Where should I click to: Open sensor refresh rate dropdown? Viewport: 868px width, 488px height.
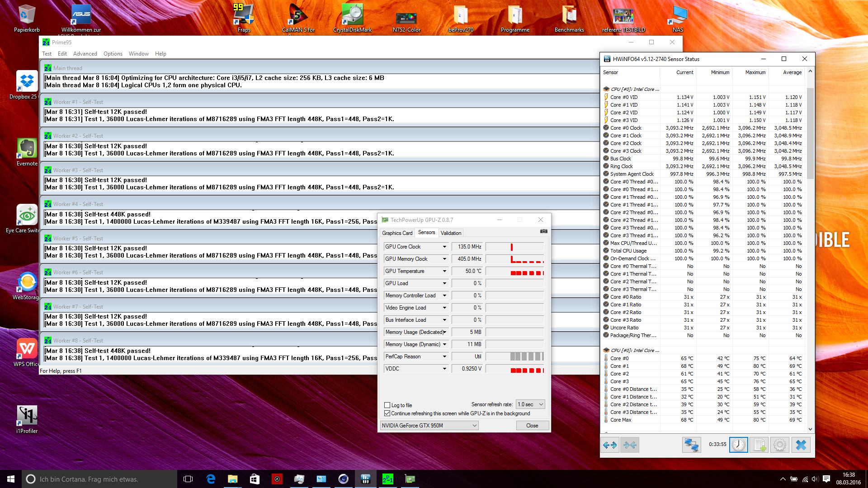point(530,404)
